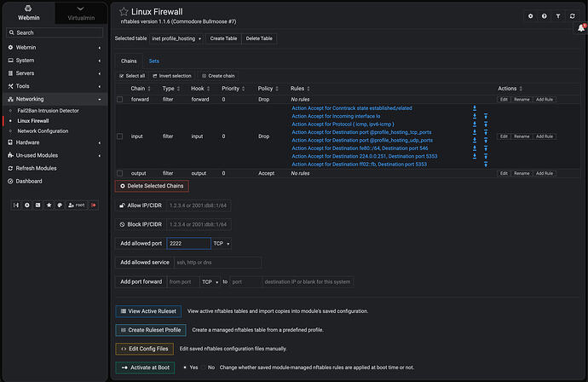588x382 pixels.
Task: Click the Delete Table button
Action: coord(259,38)
